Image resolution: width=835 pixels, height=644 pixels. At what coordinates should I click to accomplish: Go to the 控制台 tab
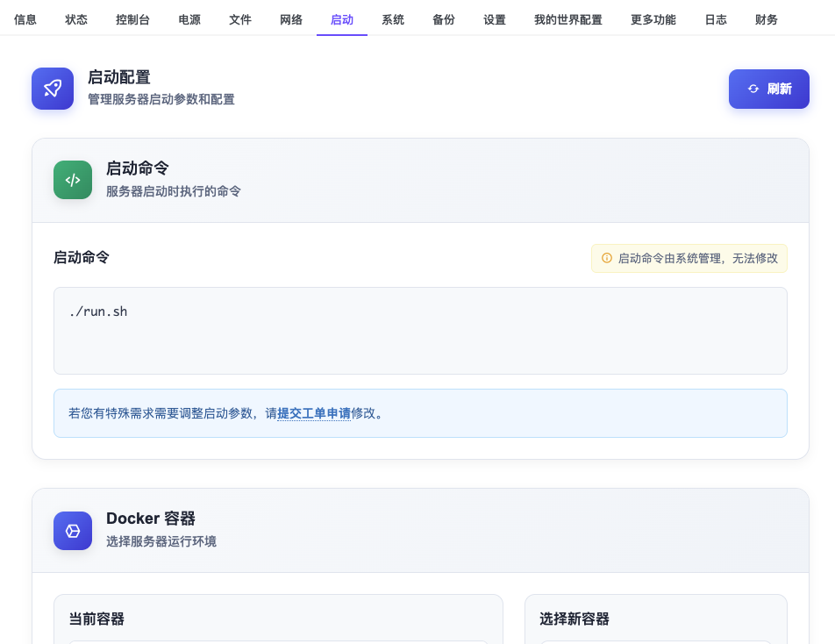click(x=132, y=19)
